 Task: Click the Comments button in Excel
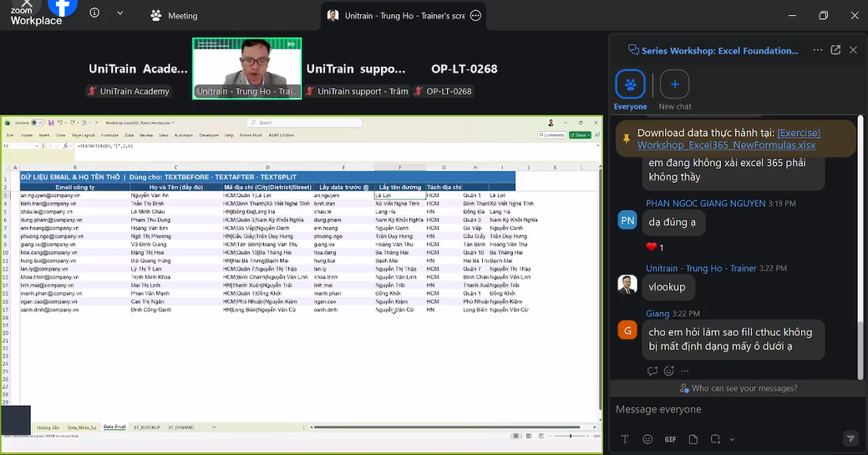coord(551,135)
